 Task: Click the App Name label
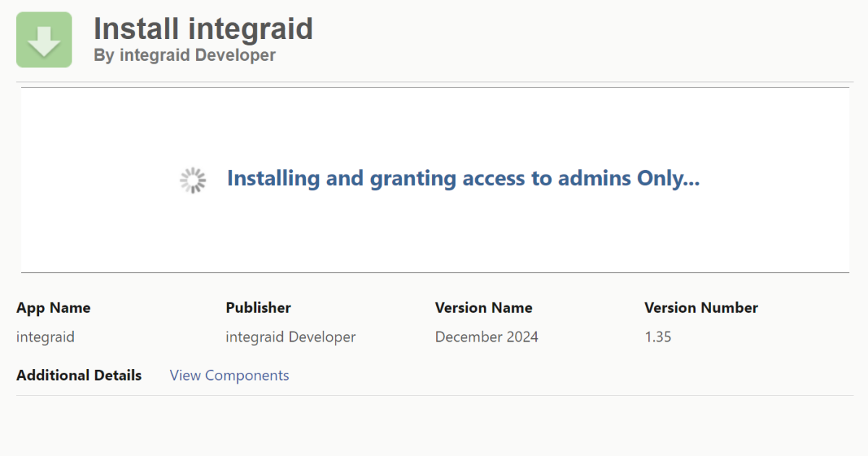tap(54, 308)
